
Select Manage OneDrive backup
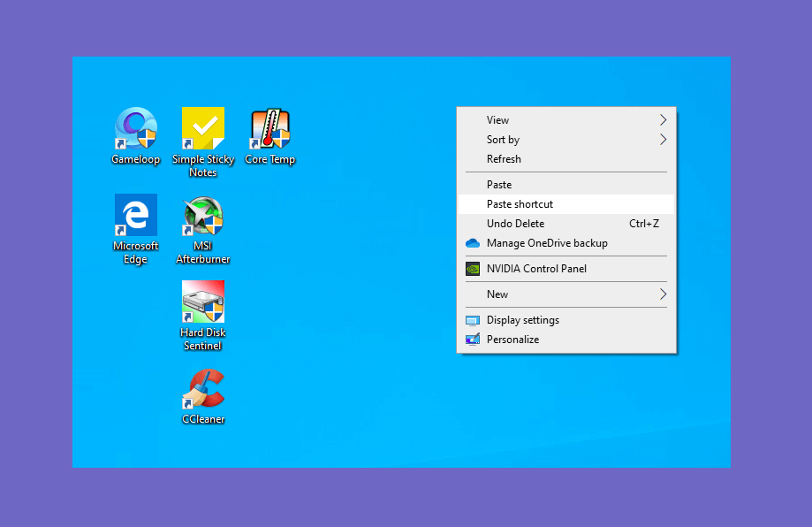pyautogui.click(x=566, y=243)
